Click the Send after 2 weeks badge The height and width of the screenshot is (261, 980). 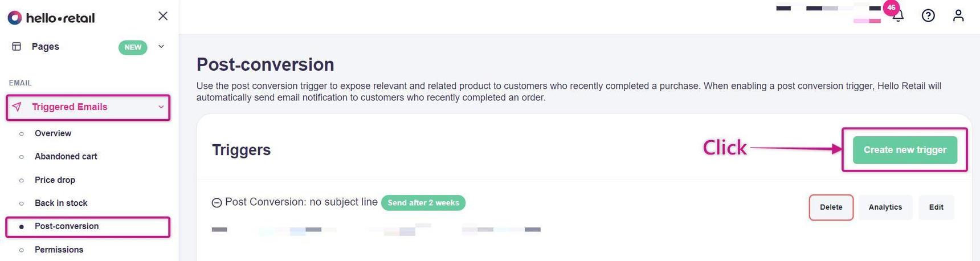tap(423, 203)
